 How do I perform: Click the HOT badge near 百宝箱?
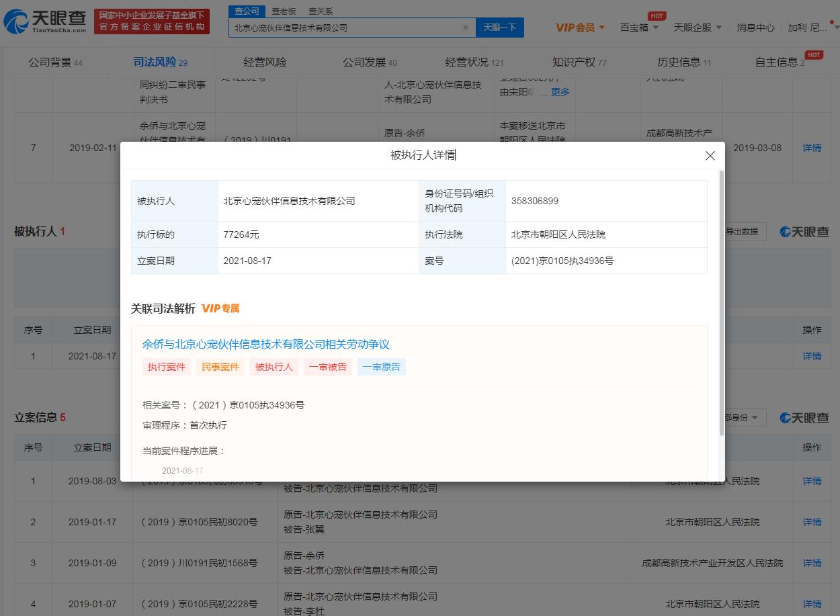point(656,15)
